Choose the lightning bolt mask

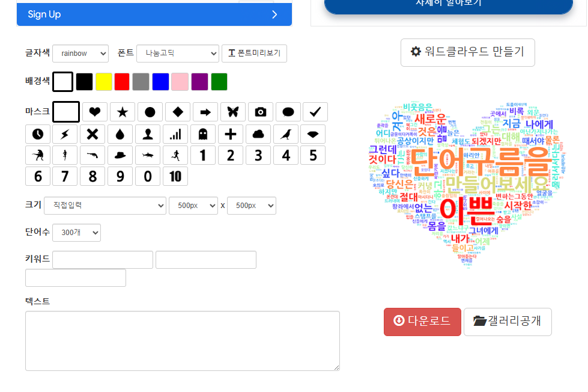pos(65,133)
